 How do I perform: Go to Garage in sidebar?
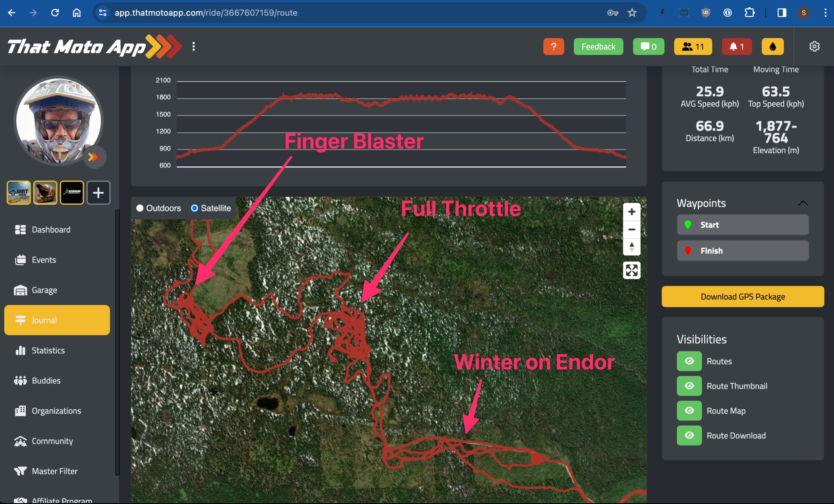coord(44,290)
